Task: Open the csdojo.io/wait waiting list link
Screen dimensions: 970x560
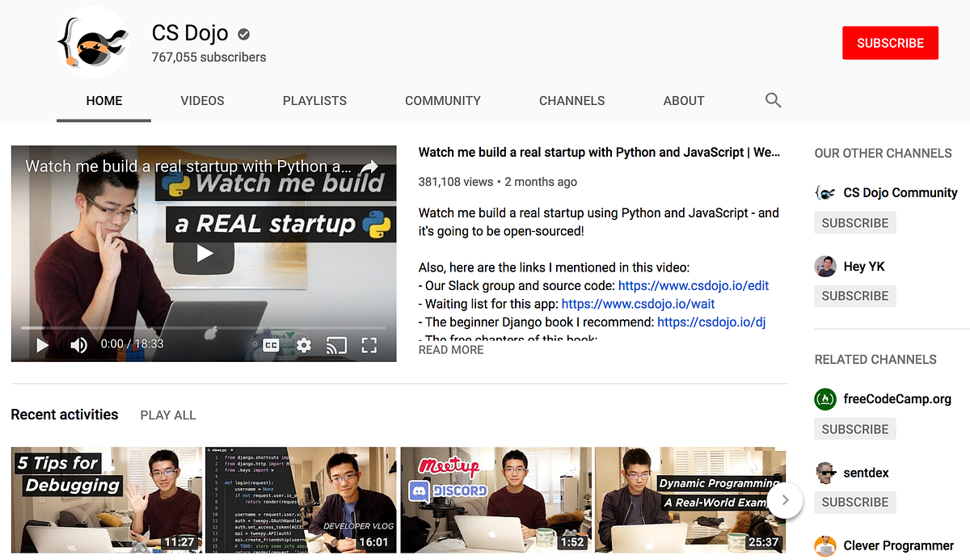Action: point(637,303)
